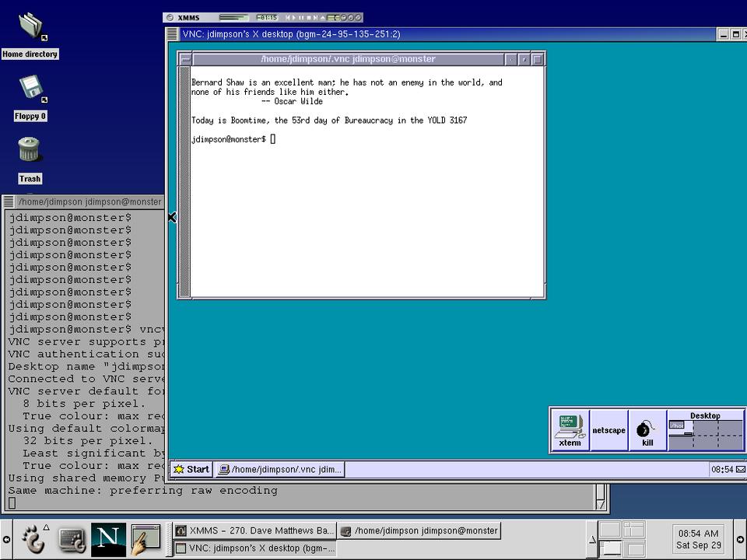Click the Floppy 0 desktop icon

[x=30, y=88]
